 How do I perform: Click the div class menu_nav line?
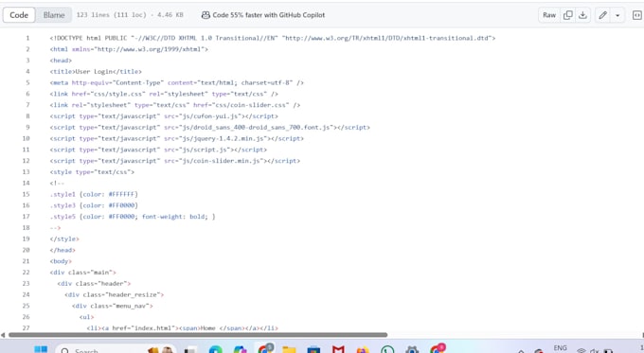click(x=113, y=306)
